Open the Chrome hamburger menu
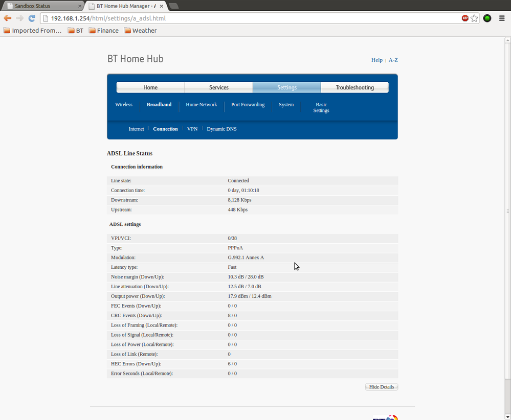Screen dimensions: 511x420 (502, 18)
